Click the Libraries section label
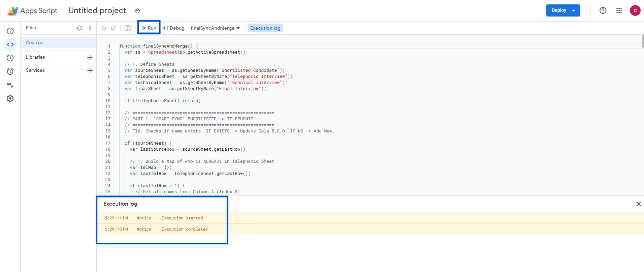The height and width of the screenshot is (272, 644). click(x=35, y=57)
